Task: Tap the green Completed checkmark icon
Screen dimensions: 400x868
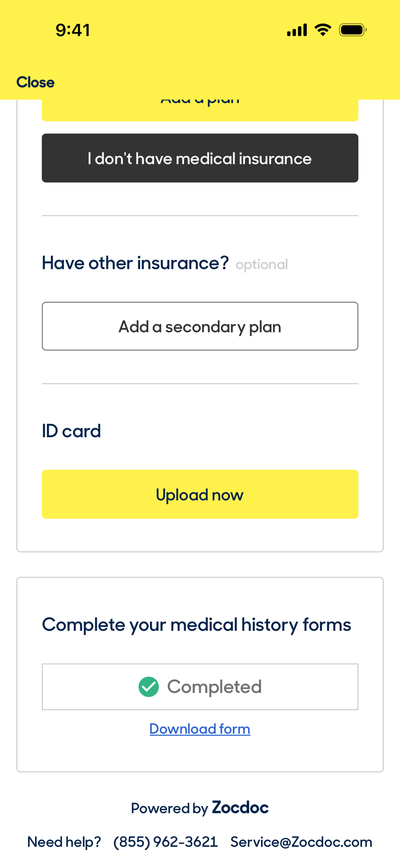Action: point(149,686)
